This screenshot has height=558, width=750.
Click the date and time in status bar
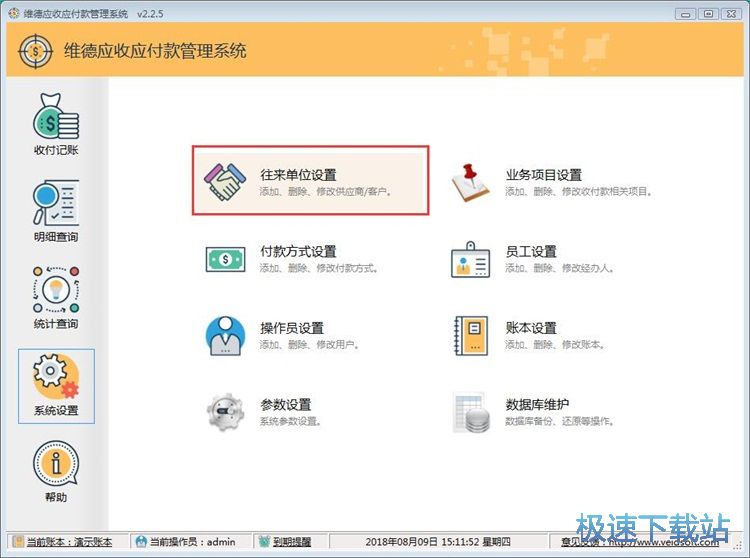[438, 542]
